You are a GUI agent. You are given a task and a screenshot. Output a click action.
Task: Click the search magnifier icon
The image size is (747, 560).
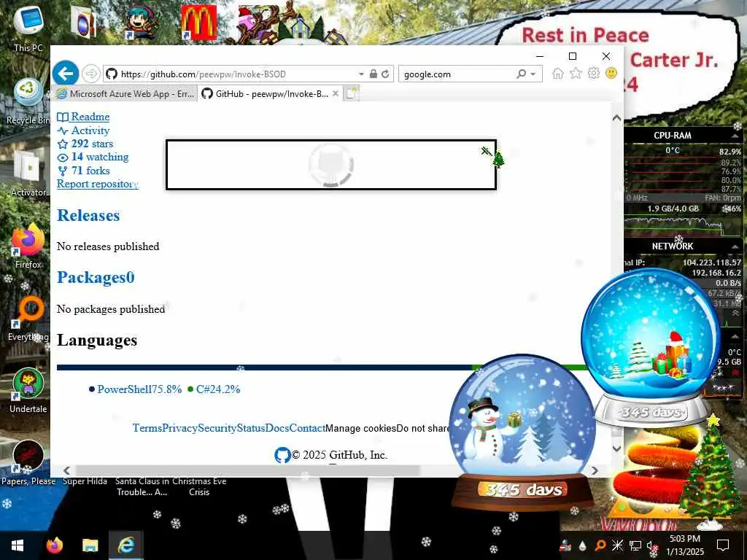521,74
